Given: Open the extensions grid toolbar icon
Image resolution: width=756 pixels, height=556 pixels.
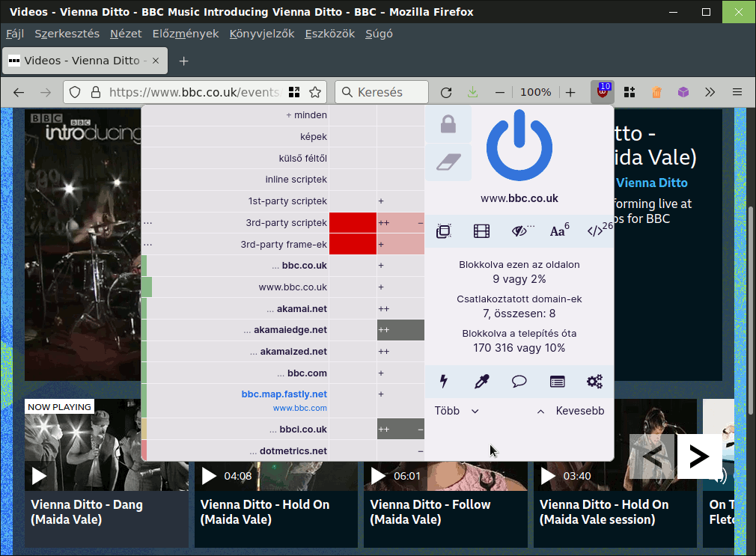Looking at the screenshot, I should pyautogui.click(x=630, y=92).
